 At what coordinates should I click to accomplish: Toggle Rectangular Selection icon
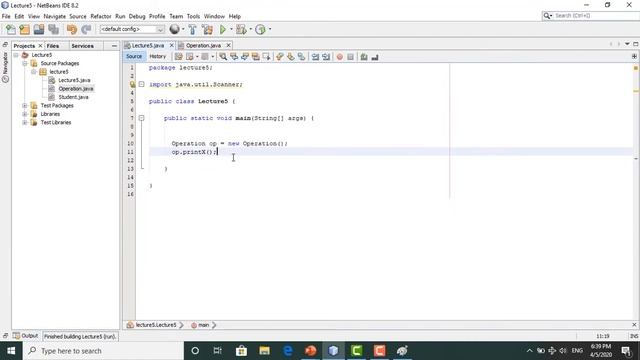(267, 57)
